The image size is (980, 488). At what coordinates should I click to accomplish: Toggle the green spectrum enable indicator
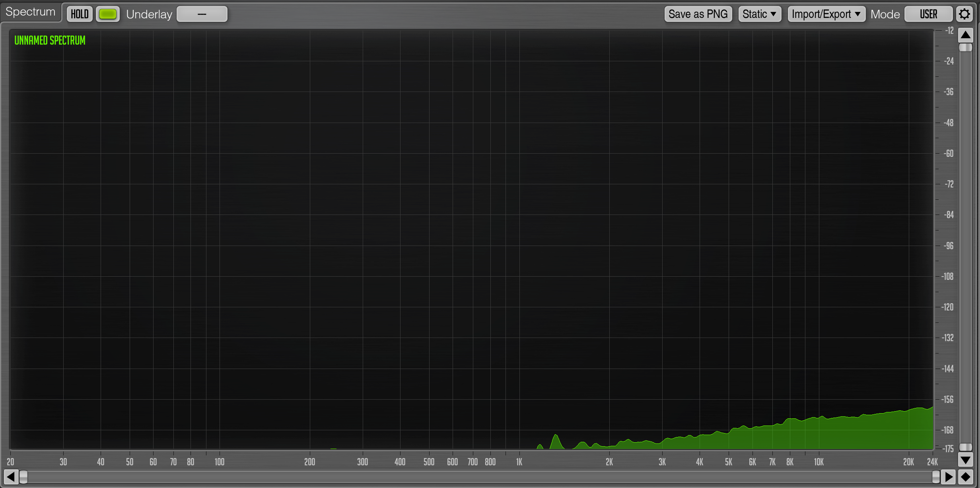tap(107, 14)
